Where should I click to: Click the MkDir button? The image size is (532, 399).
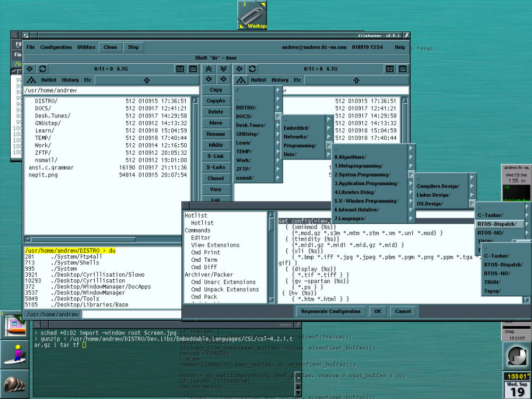click(216, 145)
